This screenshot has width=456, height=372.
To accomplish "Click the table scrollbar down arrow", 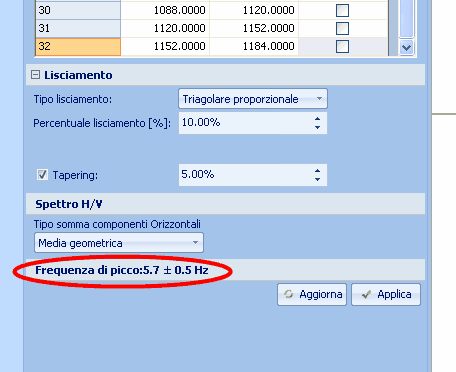I will click(407, 47).
